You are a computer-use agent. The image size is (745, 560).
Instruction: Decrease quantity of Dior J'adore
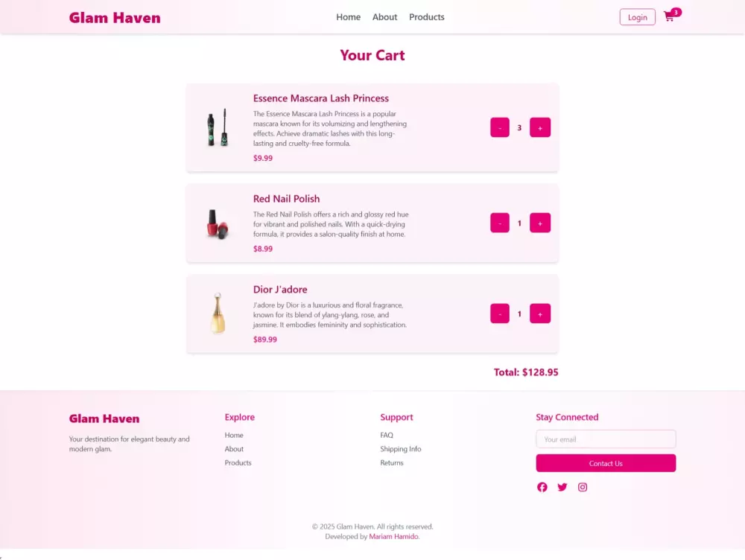[500, 314]
